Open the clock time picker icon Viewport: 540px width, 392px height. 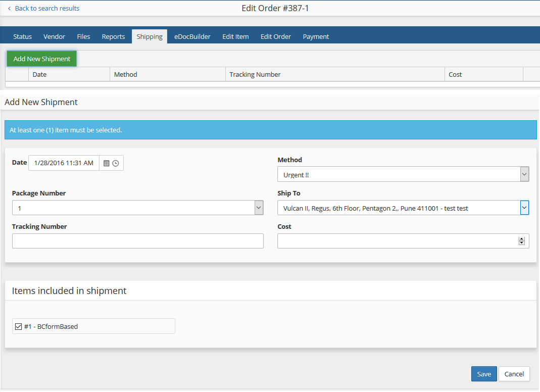pyautogui.click(x=116, y=163)
